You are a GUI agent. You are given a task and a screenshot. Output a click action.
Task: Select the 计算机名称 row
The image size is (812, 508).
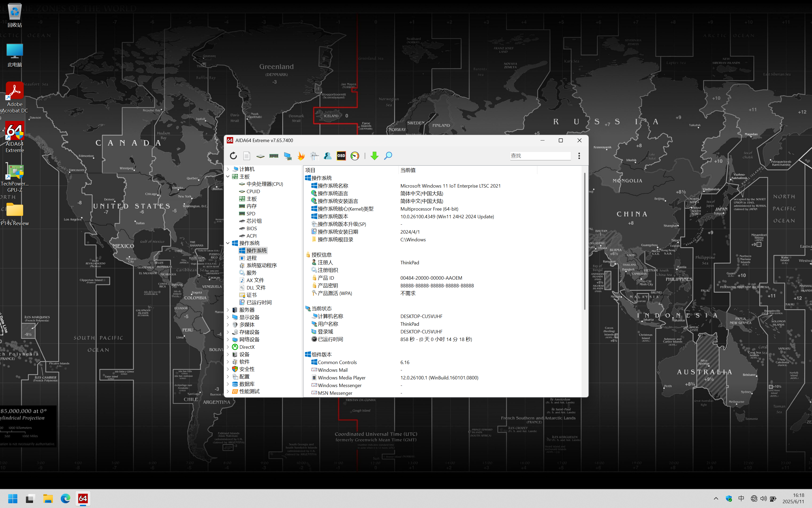(x=442, y=316)
